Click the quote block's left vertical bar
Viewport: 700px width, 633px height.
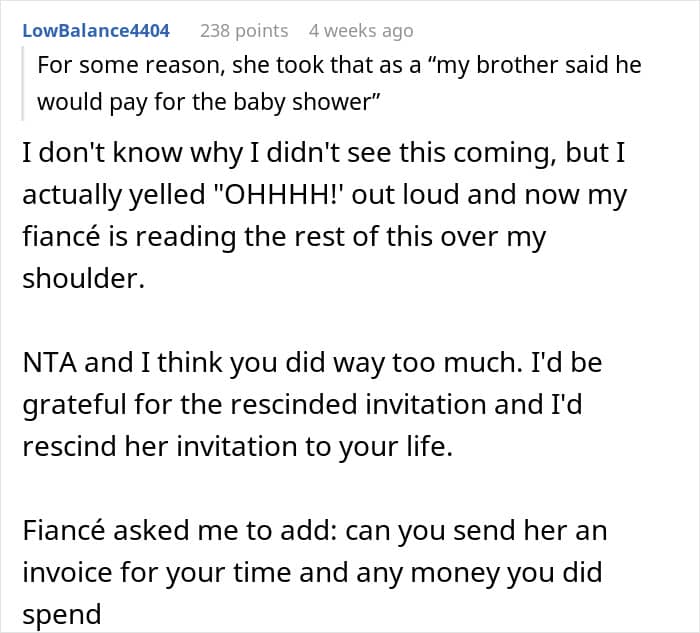[x=26, y=83]
